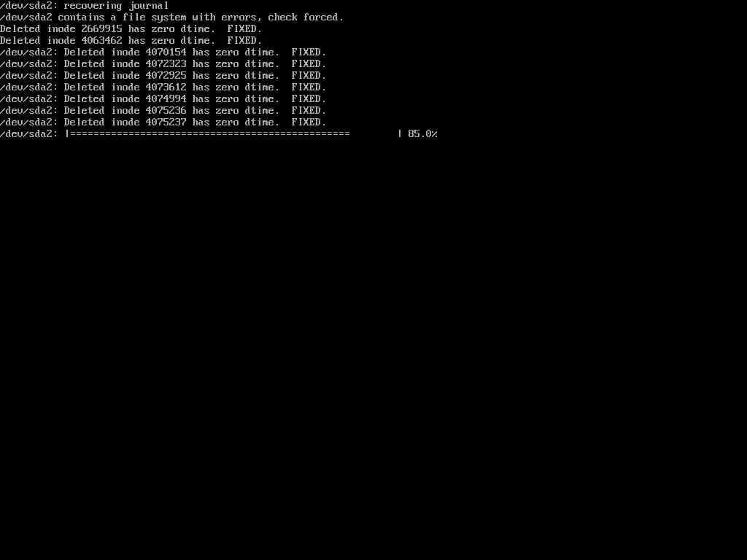Screen dimensions: 747x560
Task: Click inode number 4075237
Action: click(166, 122)
